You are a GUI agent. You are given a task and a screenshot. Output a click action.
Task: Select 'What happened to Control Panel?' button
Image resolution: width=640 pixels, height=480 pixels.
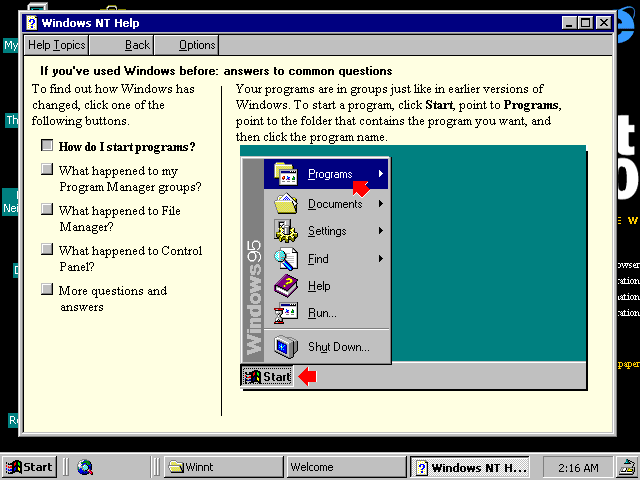click(47, 249)
